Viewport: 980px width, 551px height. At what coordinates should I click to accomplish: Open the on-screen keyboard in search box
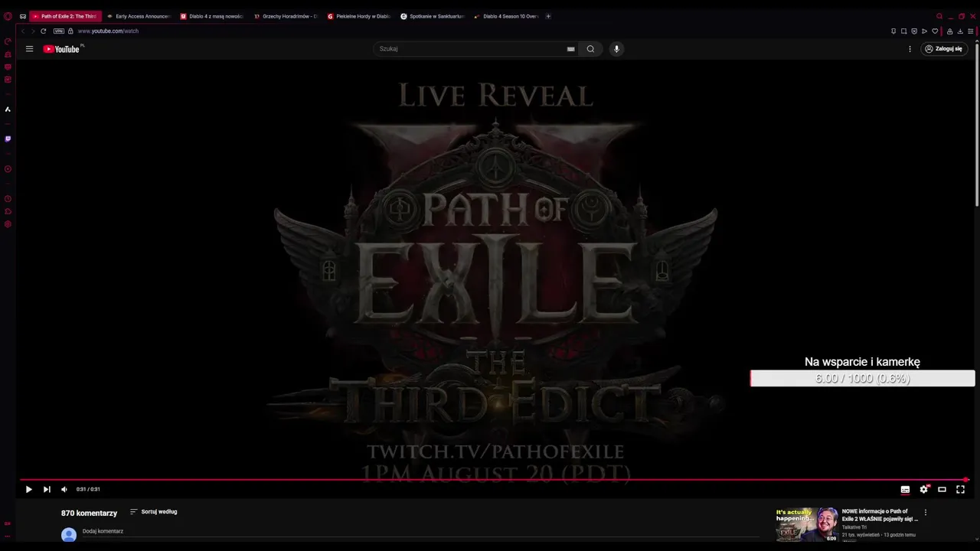coord(570,49)
